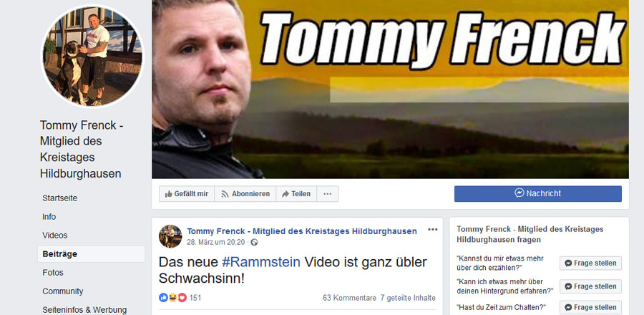
Task: Click the blue Nachricht messenger button
Action: point(537,193)
